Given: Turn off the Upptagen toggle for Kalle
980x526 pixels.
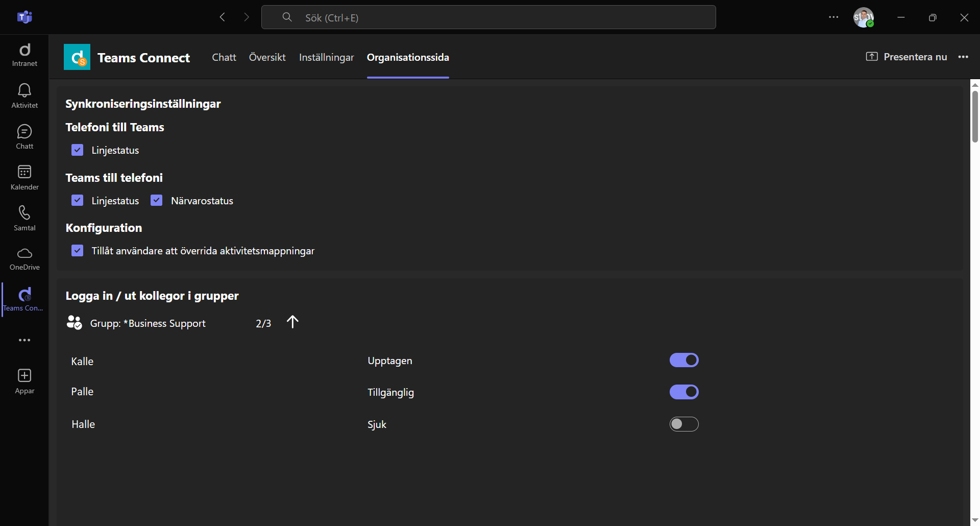Looking at the screenshot, I should pos(684,360).
